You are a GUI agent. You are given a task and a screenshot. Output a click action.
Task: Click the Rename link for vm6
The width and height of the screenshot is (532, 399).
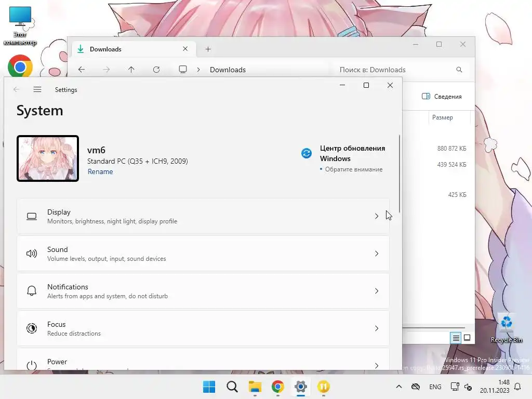point(100,171)
